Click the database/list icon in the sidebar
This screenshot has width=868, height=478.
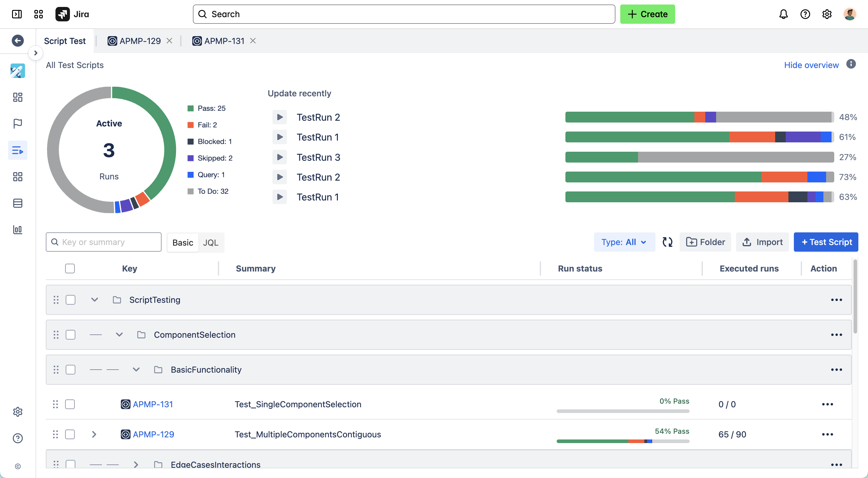pos(17,203)
